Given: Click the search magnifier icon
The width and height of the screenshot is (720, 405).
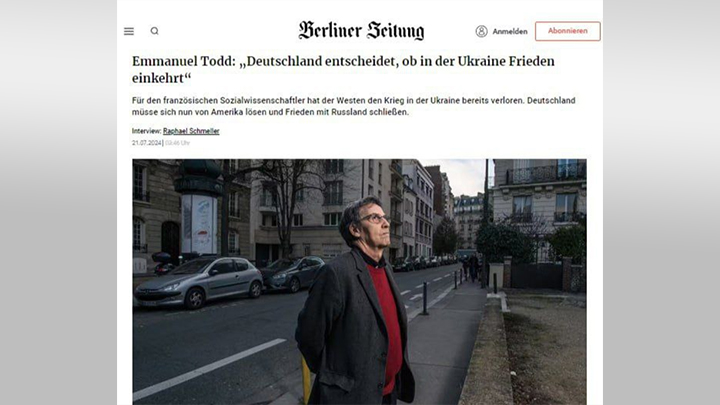Looking at the screenshot, I should pos(154,31).
